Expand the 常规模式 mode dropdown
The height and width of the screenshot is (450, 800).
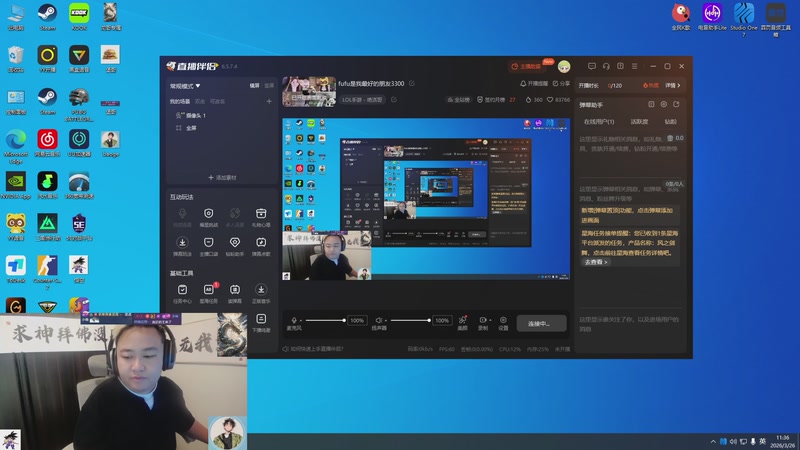coord(185,86)
